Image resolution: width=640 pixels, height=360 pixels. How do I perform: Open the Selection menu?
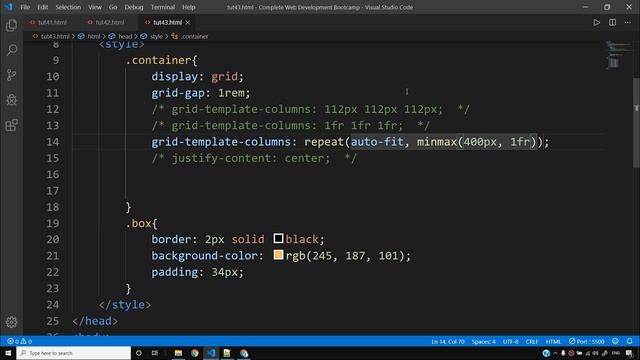pyautogui.click(x=68, y=7)
